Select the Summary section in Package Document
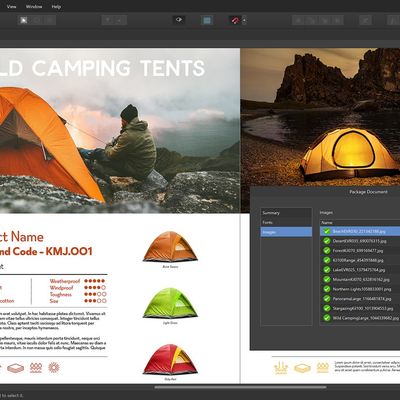The image size is (400, 400). coord(286,213)
